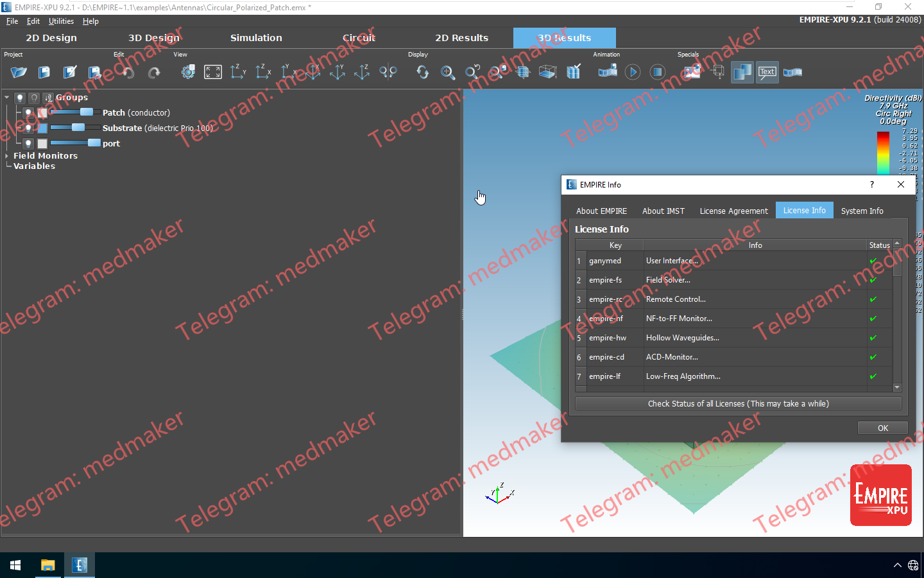The width and height of the screenshot is (924, 578).
Task: Switch to the Simulation tab
Action: [256, 38]
